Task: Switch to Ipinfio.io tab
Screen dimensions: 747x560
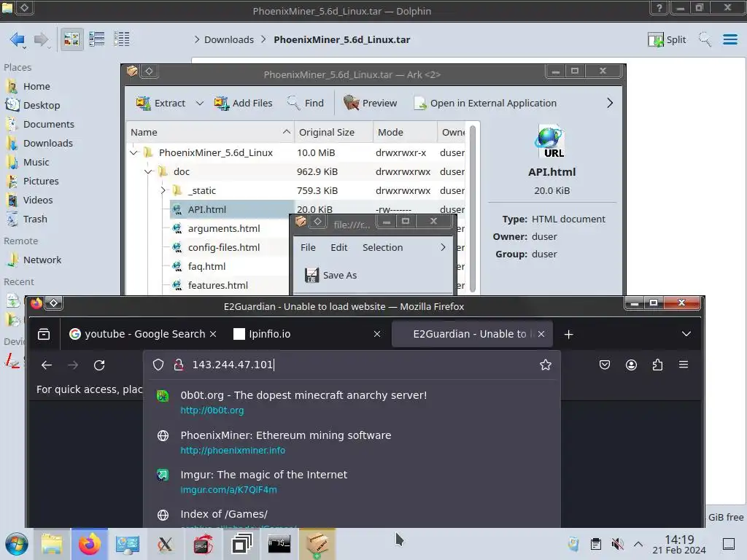Action: [x=305, y=334]
